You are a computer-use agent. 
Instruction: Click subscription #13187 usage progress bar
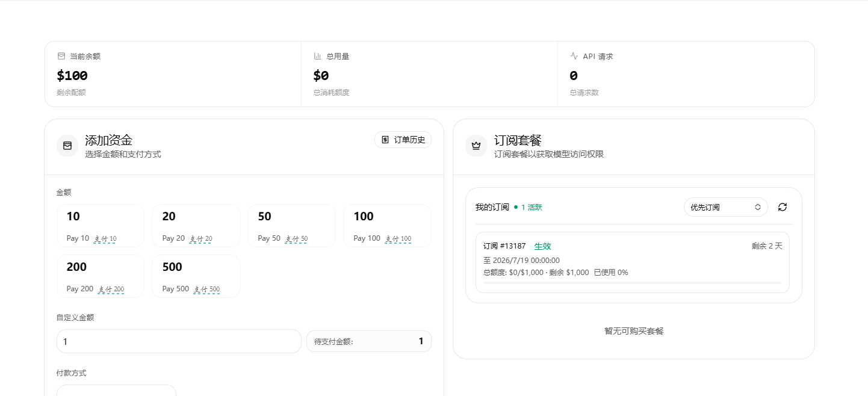[x=633, y=283]
